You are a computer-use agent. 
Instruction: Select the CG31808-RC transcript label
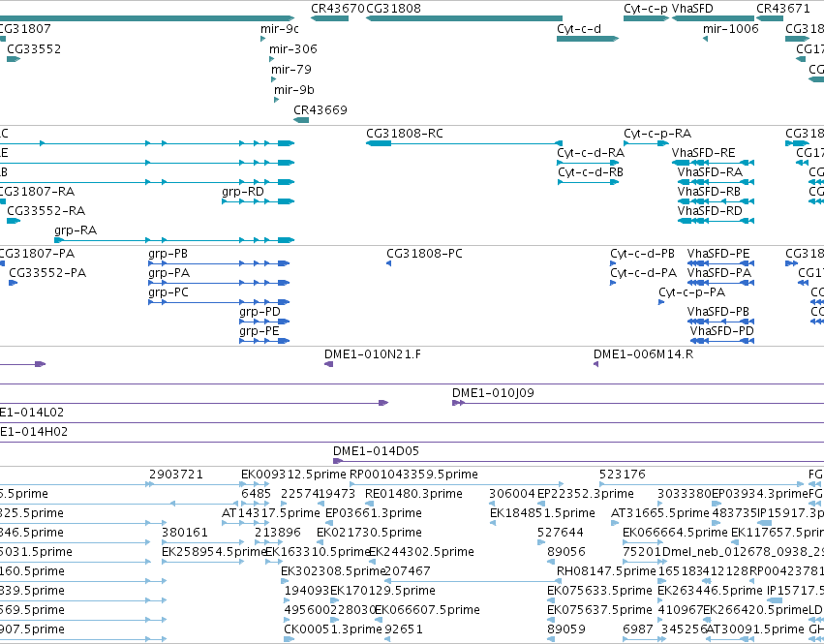405,134
